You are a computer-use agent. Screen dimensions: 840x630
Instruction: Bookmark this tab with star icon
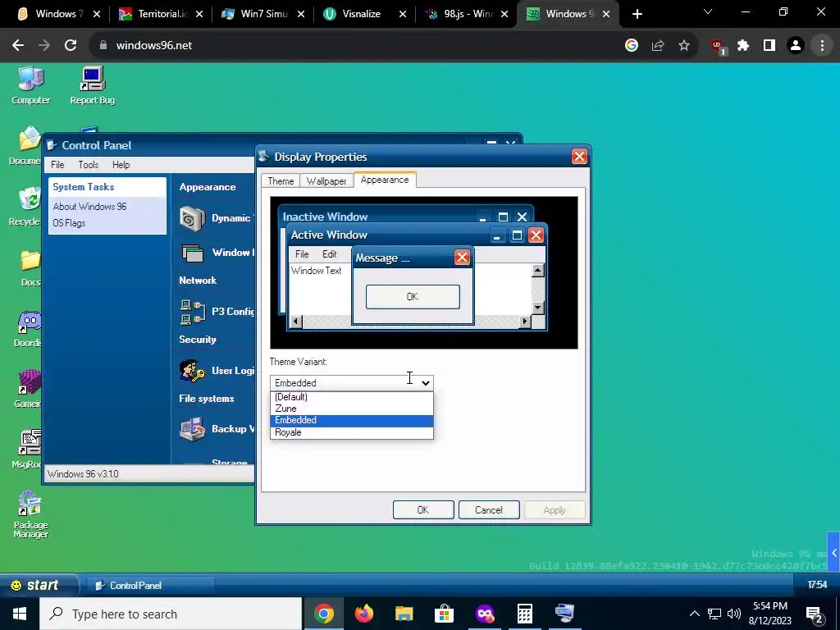(684, 46)
